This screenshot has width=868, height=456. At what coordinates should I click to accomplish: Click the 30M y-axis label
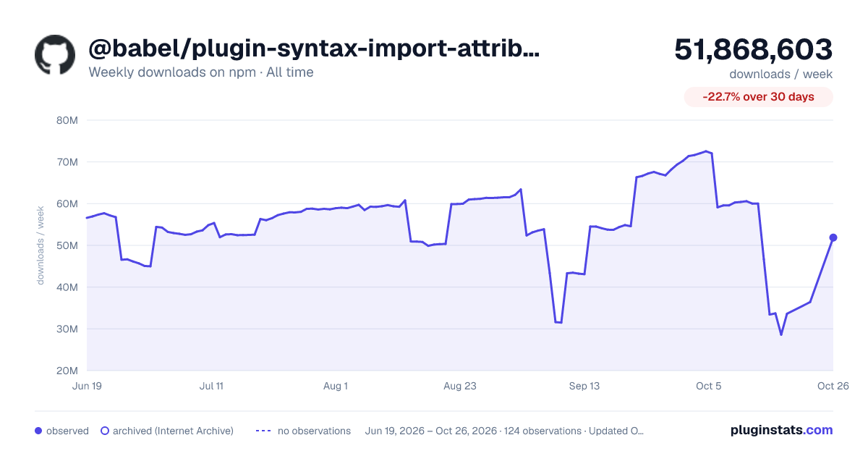point(67,329)
